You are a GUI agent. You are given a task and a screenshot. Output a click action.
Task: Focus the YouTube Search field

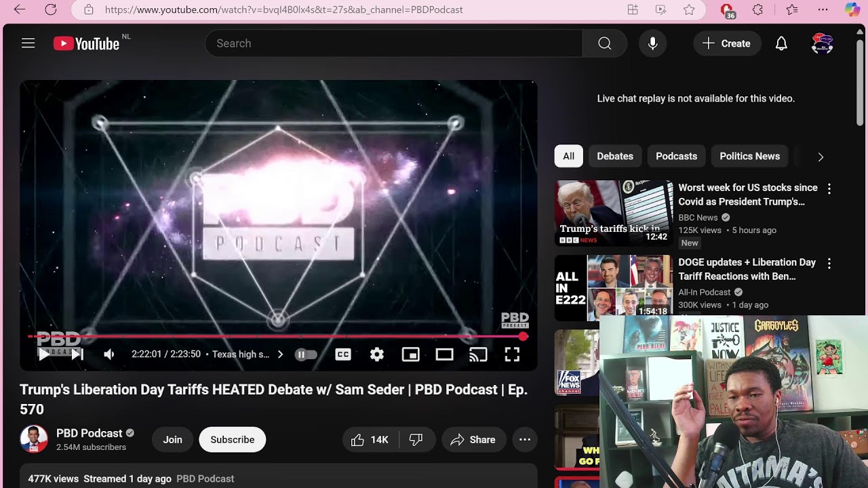click(394, 43)
